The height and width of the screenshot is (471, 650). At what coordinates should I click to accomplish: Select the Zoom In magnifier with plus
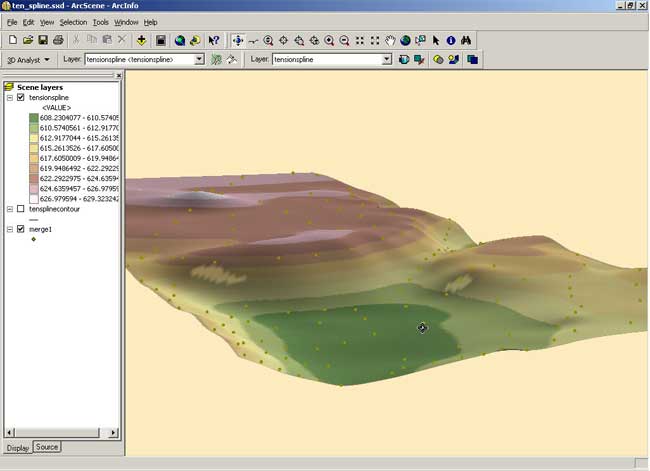[x=329, y=40]
